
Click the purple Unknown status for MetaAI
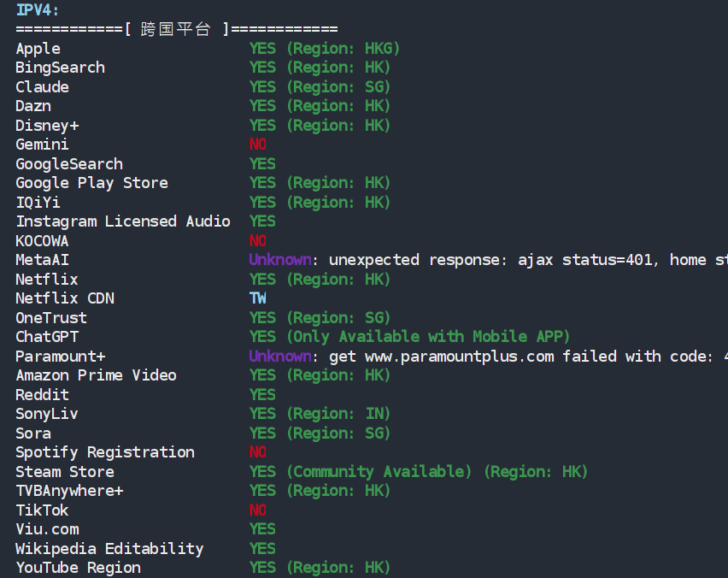click(x=279, y=260)
